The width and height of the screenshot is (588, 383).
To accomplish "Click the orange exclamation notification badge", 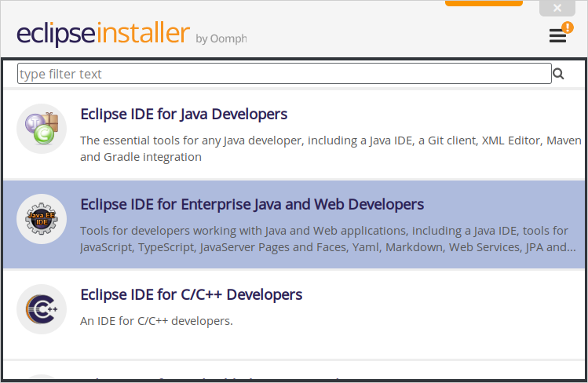I will (x=568, y=27).
